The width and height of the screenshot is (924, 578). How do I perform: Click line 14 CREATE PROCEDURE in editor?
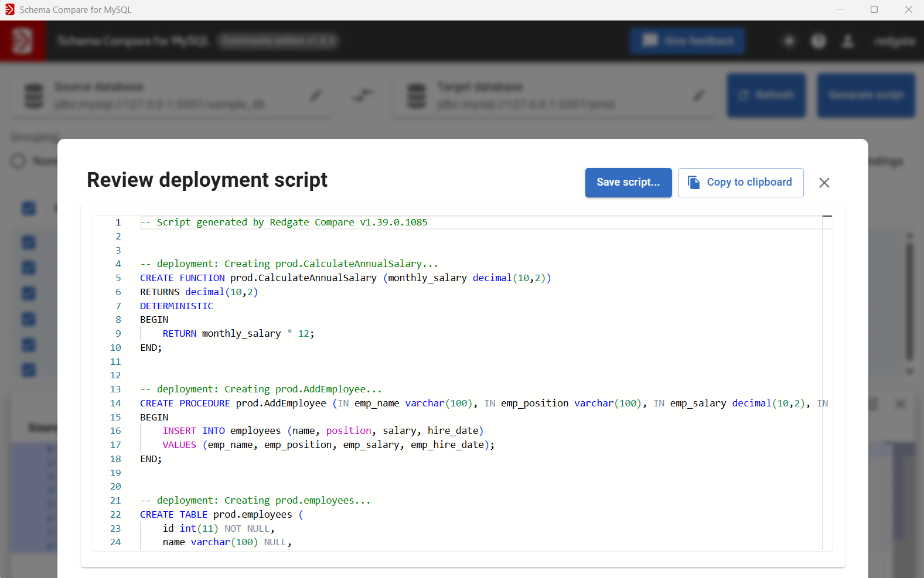tap(185, 403)
